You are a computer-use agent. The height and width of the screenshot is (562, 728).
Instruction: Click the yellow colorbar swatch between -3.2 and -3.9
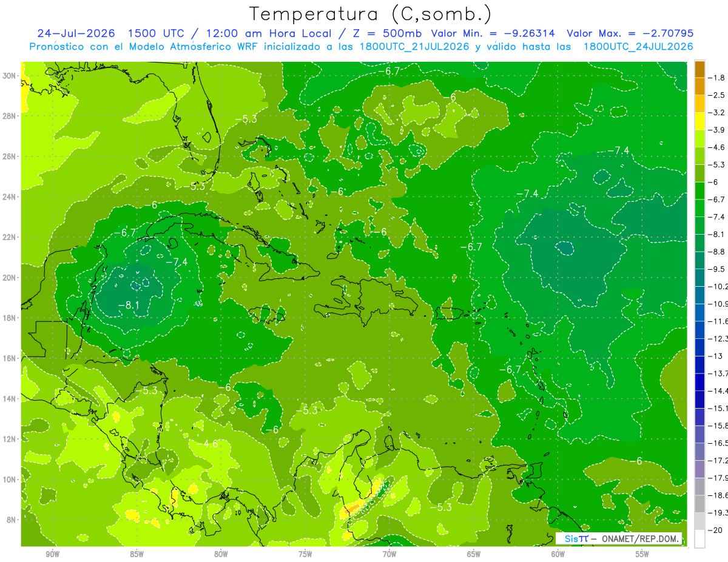(x=699, y=121)
